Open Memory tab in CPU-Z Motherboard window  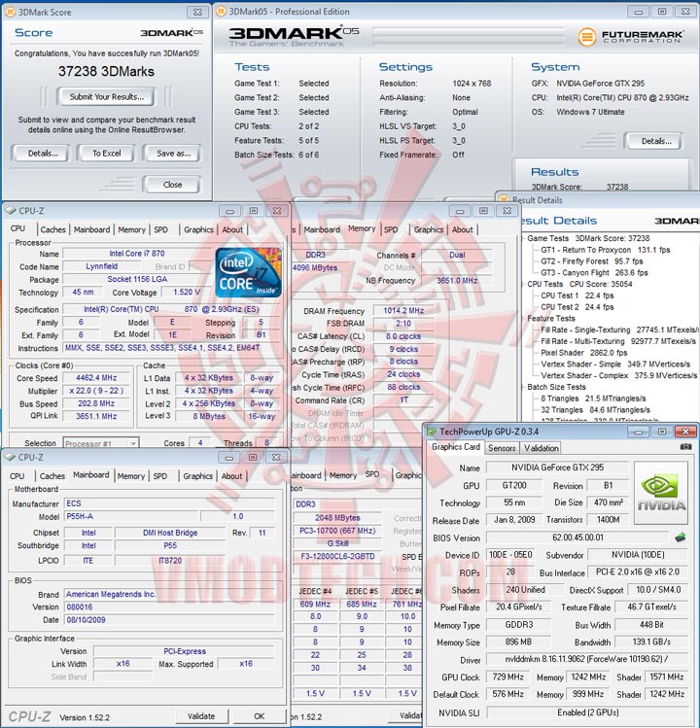tap(131, 476)
